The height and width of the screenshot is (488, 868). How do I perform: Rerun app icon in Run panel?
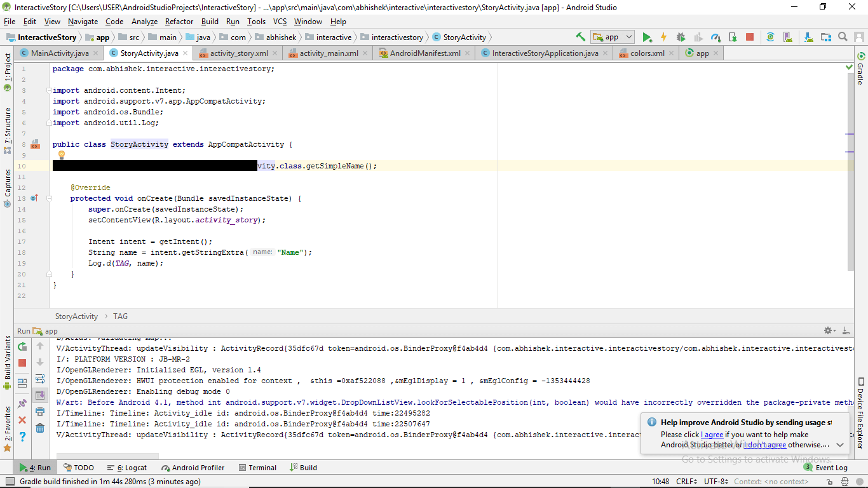22,346
